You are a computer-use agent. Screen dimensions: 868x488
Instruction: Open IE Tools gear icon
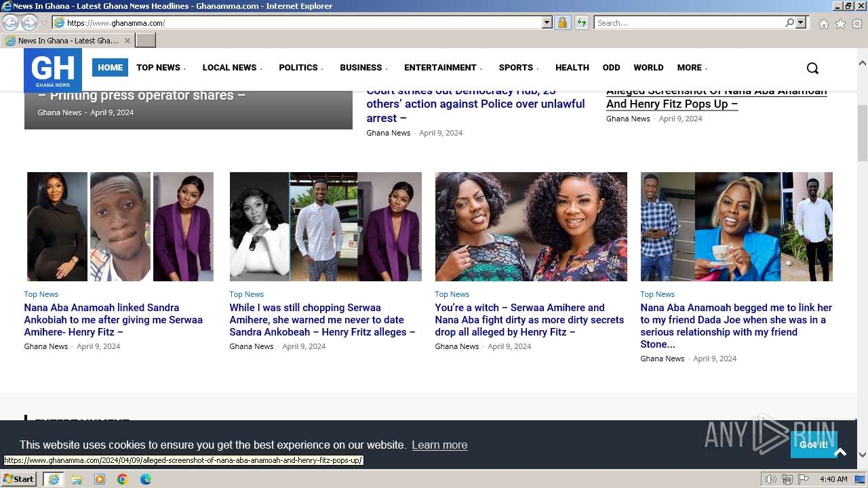pos(857,24)
